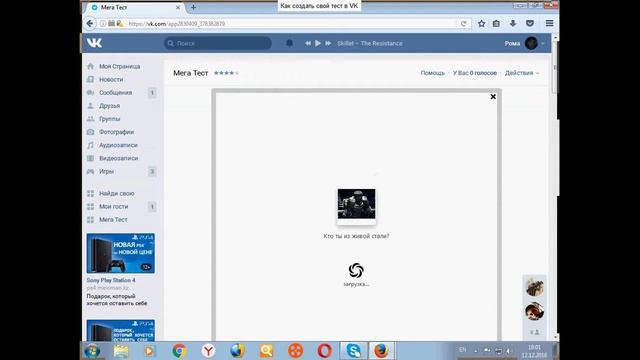Screen dimensions: 640x360
Task: Click the Кто ты из живой стали thumbnail
Action: point(356,204)
